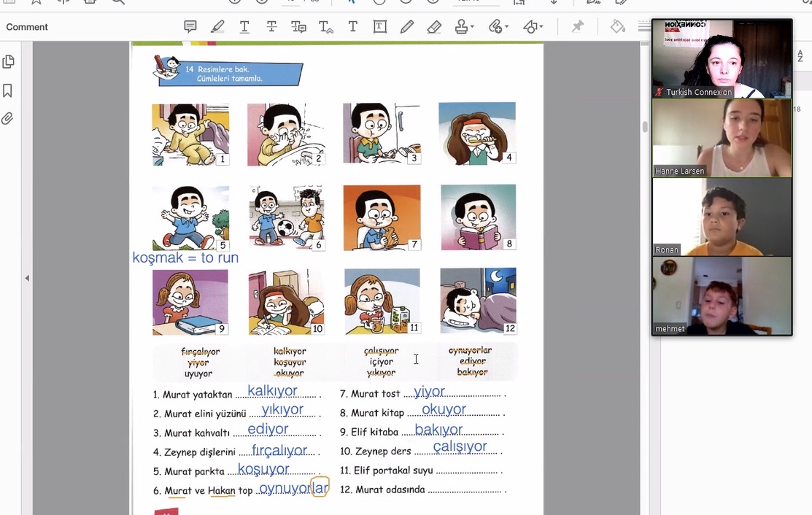
Task: Select the sticky note comment tool
Action: [x=190, y=27]
